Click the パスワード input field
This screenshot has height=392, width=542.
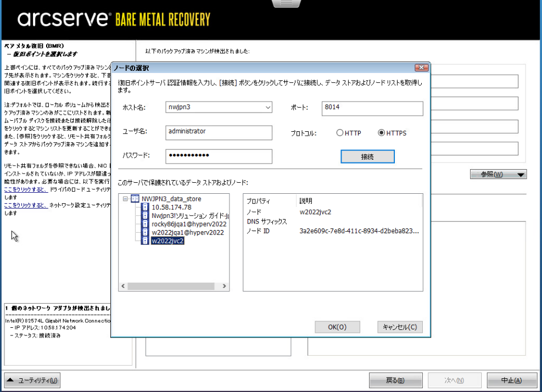(219, 156)
